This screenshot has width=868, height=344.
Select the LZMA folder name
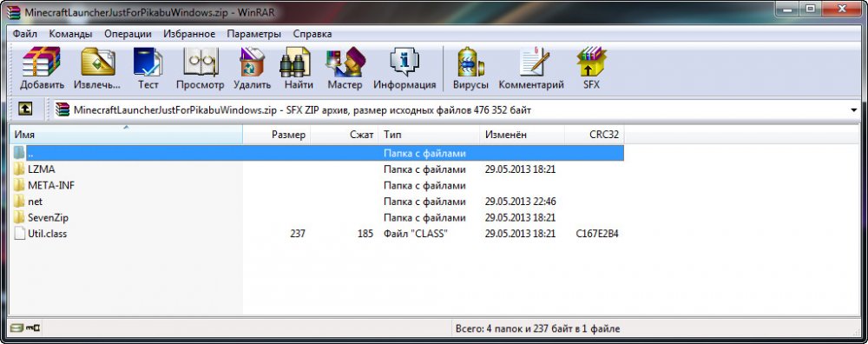(42, 169)
